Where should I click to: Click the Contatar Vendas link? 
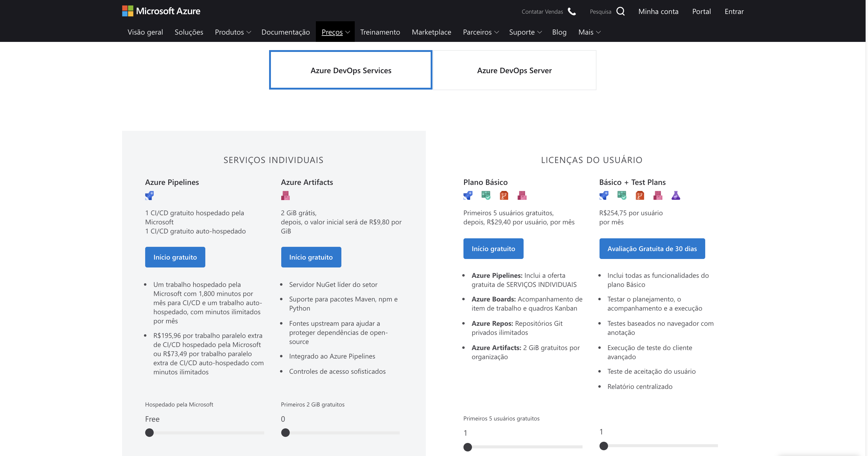tap(542, 12)
